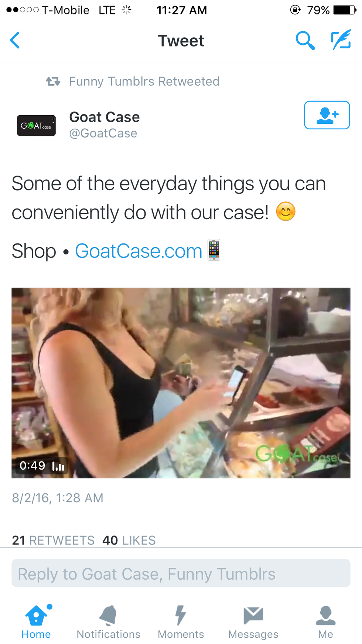
Task: Open Funny Tumblrs Retweeted label
Action: (144, 81)
